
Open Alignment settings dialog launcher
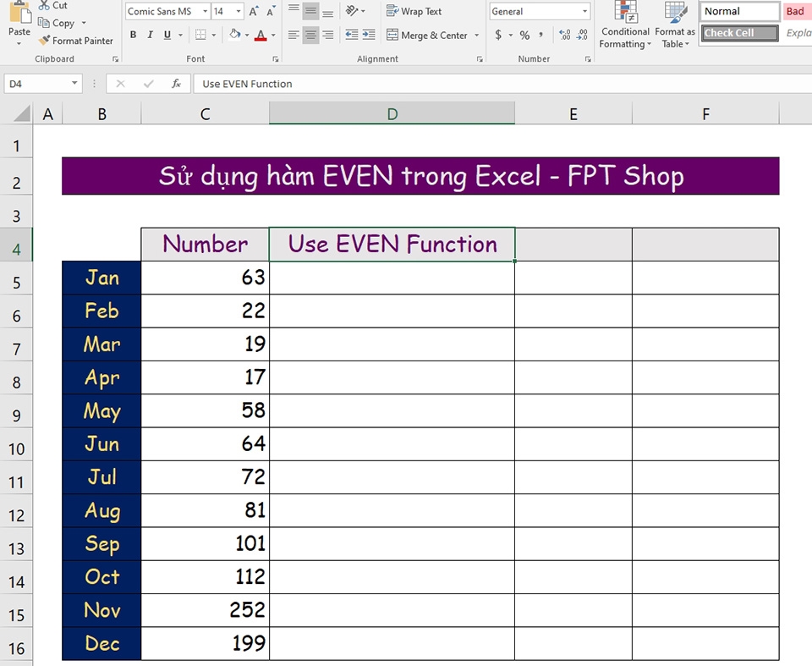480,59
